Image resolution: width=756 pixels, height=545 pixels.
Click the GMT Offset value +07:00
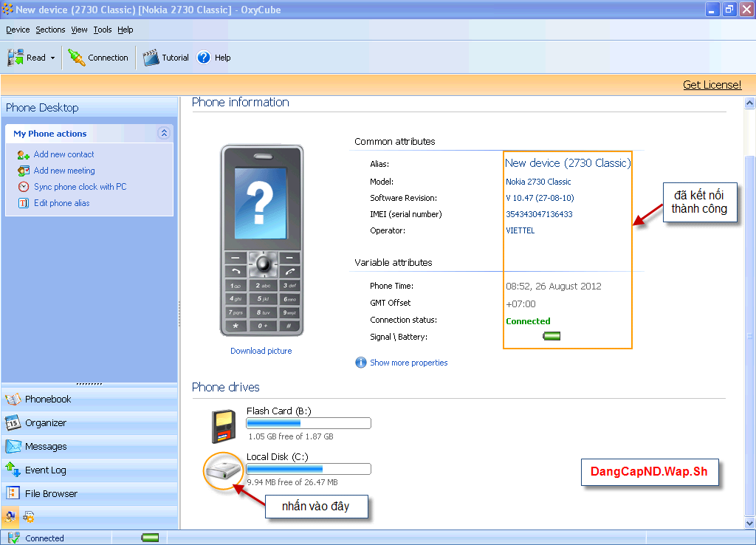click(x=520, y=304)
